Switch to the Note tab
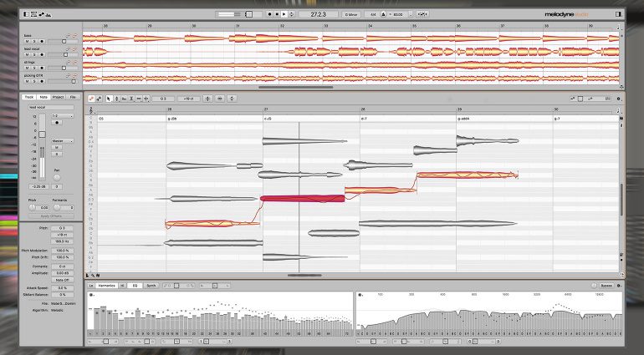The image size is (644, 355). click(43, 97)
